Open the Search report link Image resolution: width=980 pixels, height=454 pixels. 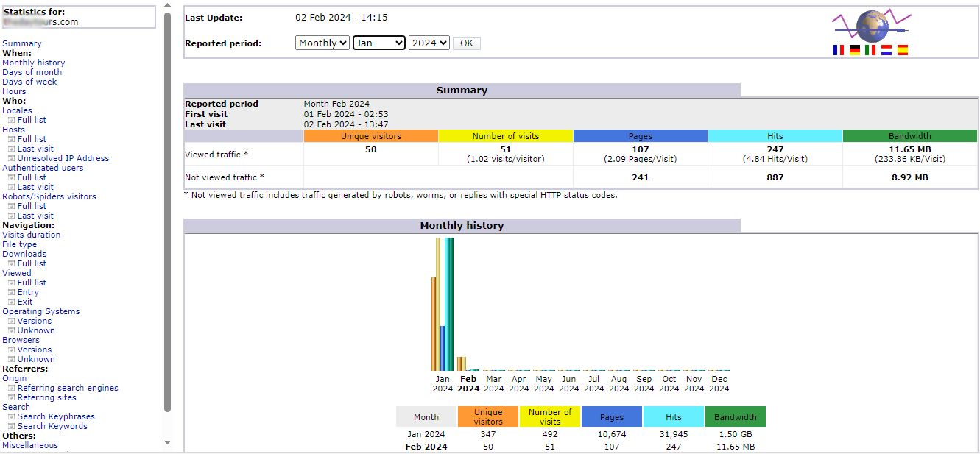pyautogui.click(x=16, y=407)
